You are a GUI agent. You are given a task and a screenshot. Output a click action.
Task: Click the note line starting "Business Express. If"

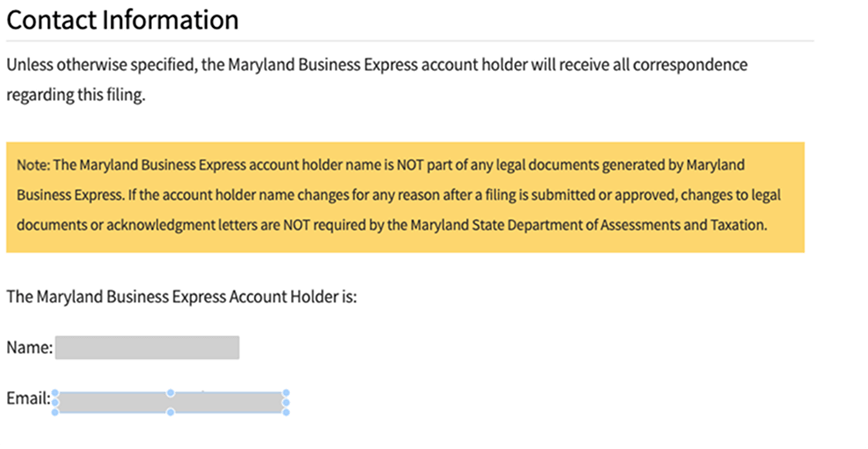point(399,195)
